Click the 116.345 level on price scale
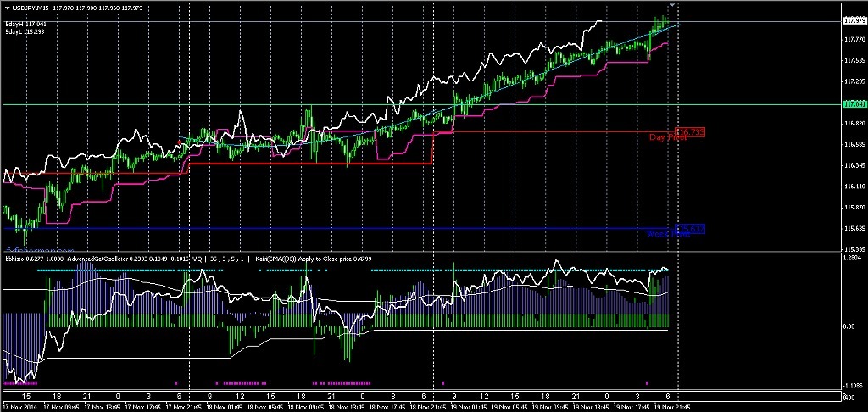Image resolution: width=868 pixels, height=412 pixels. [854, 165]
